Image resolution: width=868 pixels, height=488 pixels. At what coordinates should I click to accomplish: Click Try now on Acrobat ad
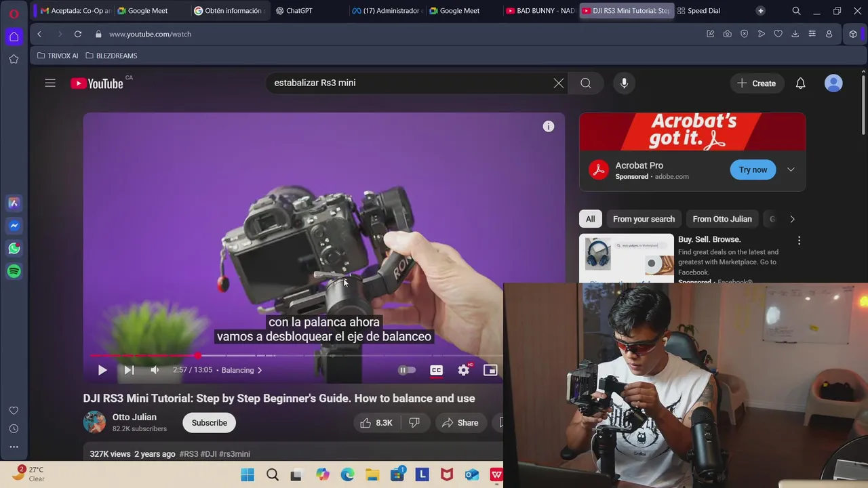753,169
